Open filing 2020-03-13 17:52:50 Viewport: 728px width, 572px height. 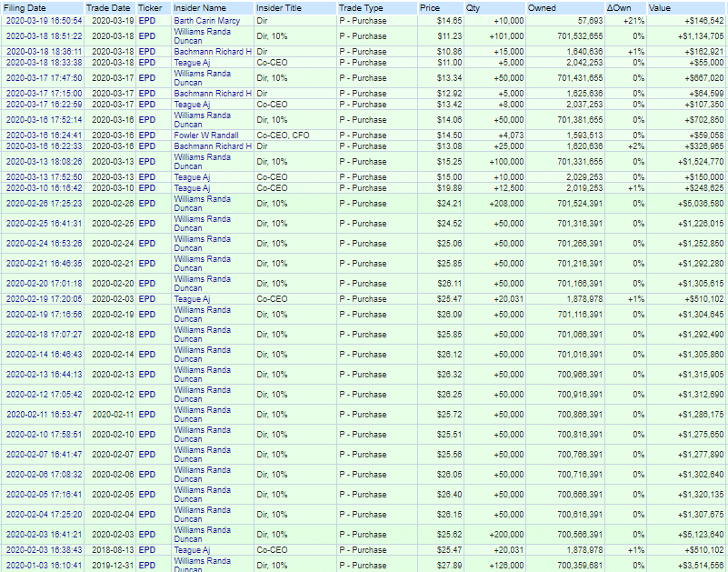[x=45, y=177]
